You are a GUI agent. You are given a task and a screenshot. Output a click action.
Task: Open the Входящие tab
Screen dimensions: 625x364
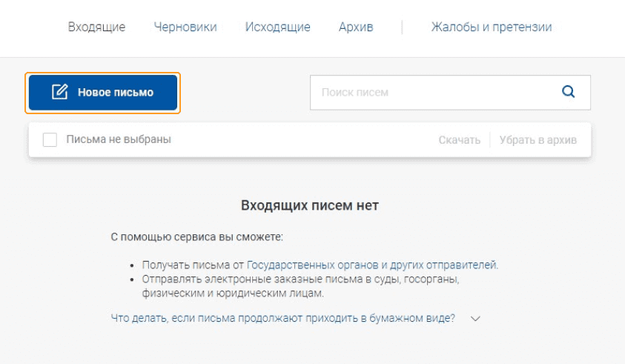click(96, 27)
